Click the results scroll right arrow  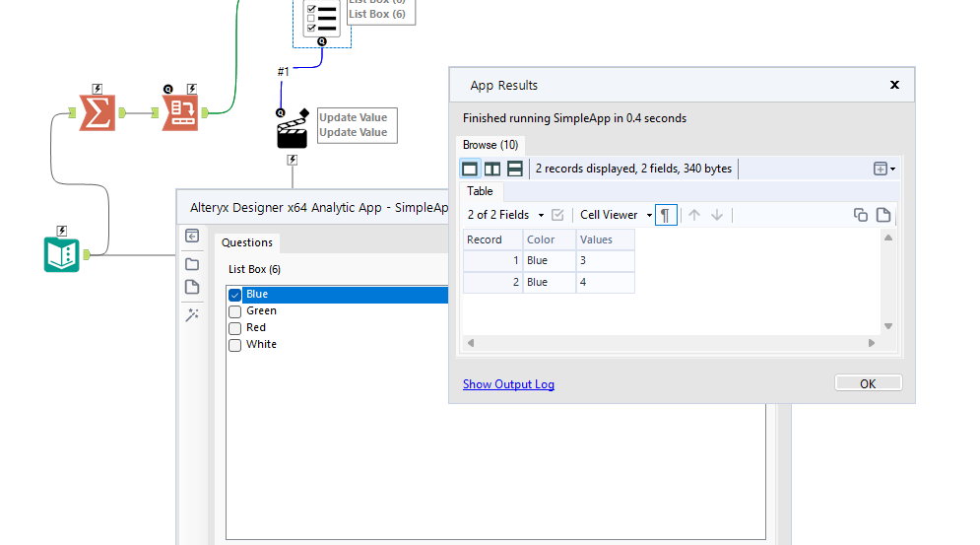(872, 343)
